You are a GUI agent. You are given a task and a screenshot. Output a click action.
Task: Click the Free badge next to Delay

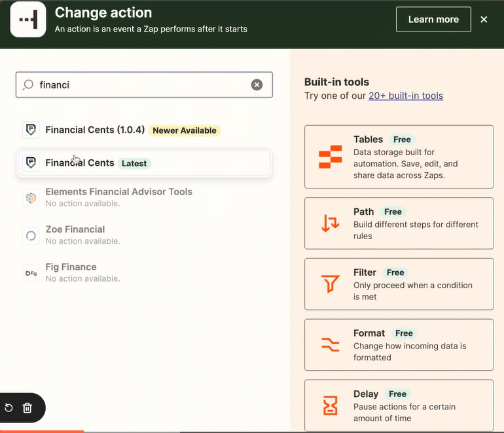(397, 394)
